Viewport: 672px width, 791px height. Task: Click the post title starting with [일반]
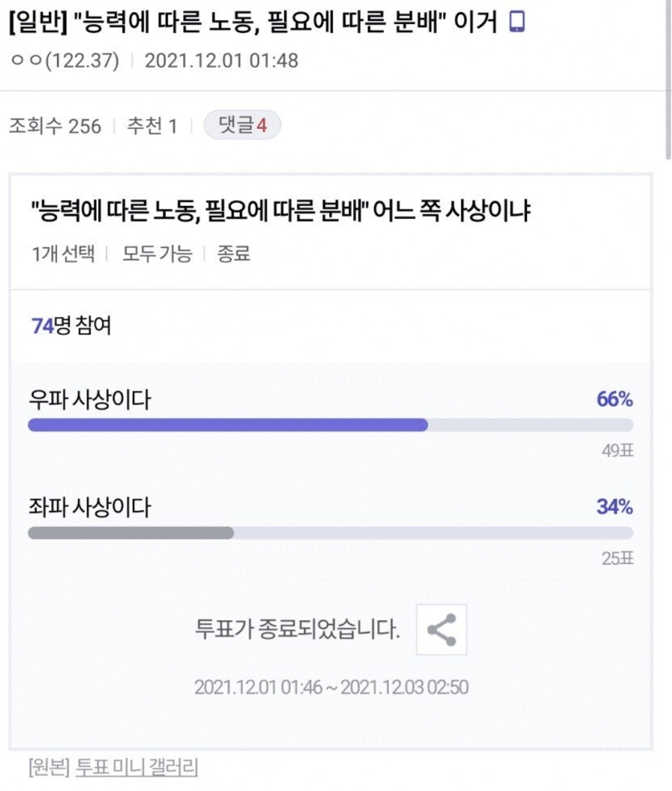pos(253,23)
